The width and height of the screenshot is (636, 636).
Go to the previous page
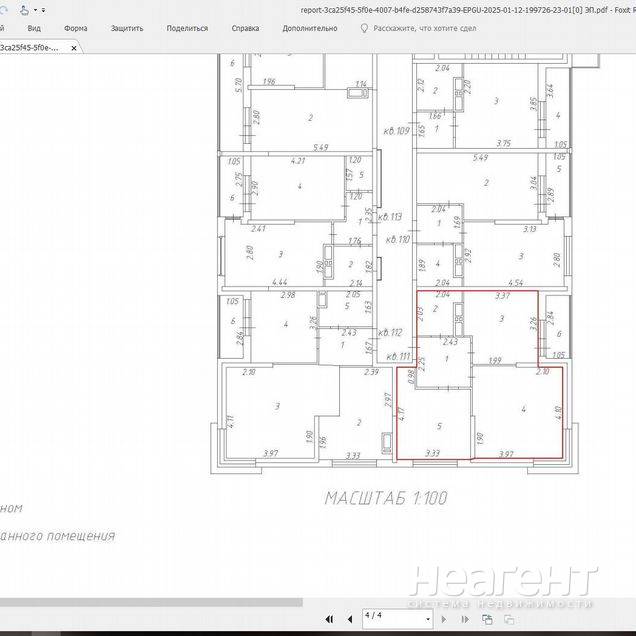pos(348,620)
